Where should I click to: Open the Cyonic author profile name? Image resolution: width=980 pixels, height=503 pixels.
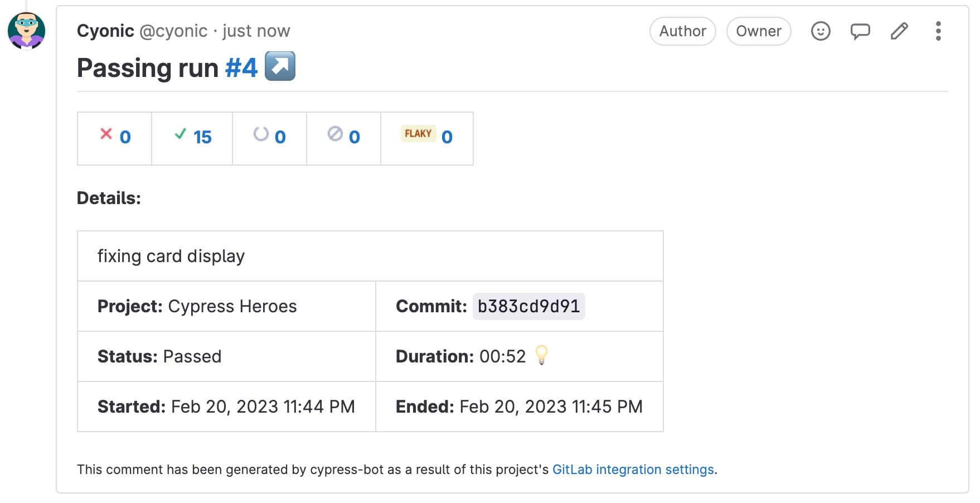(105, 31)
